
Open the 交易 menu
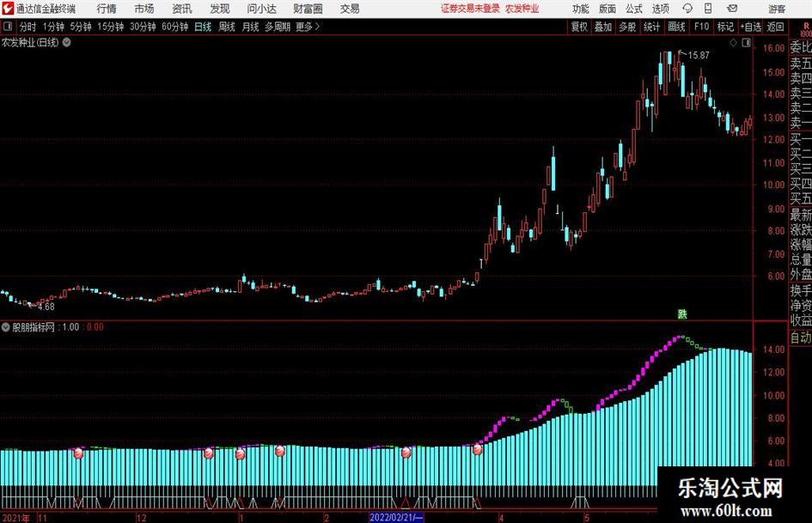(x=350, y=9)
